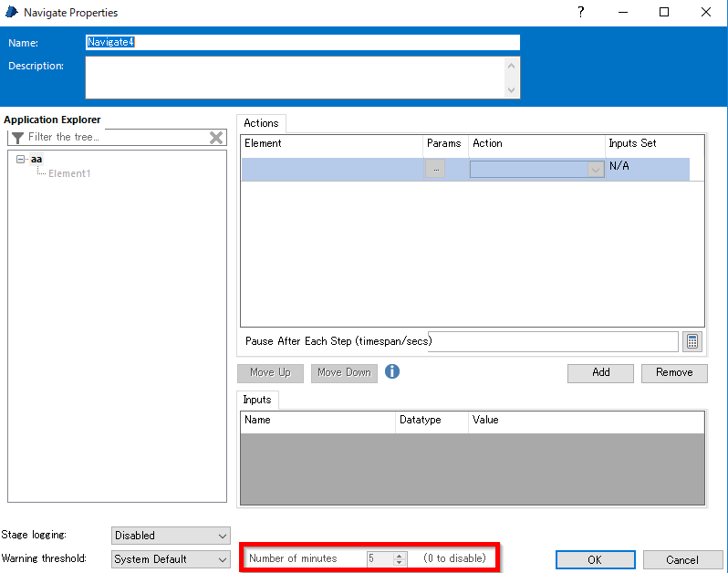Click the Params ellipsis button
Viewport: 728px width, 573px height.
(x=435, y=169)
